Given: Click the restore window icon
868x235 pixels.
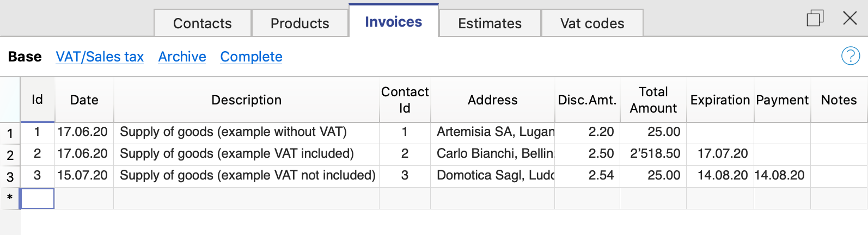Looking at the screenshot, I should tap(815, 18).
